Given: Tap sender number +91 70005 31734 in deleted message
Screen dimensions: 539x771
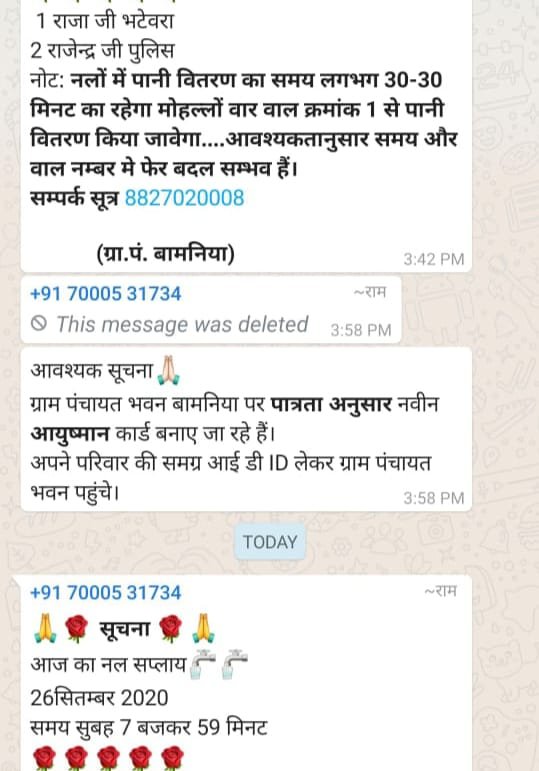Looking at the screenshot, I should 106,294.
